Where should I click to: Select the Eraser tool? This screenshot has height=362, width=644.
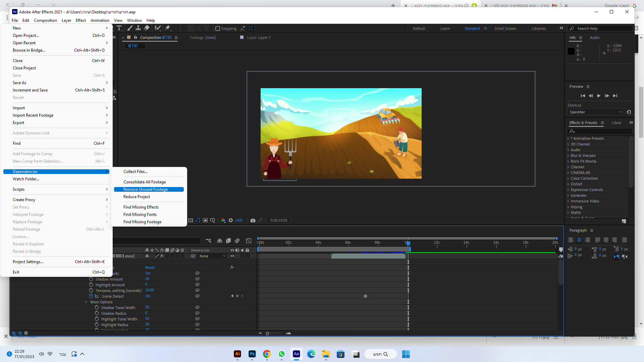coord(147,28)
